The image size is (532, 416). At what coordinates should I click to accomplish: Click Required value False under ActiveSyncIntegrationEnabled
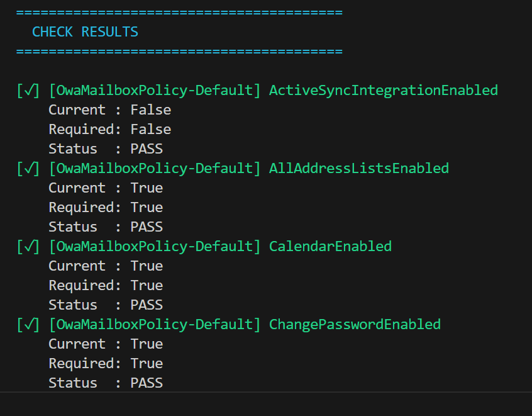(x=151, y=130)
